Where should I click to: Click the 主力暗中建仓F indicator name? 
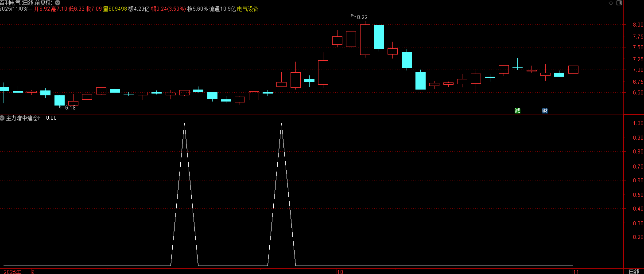(24, 118)
